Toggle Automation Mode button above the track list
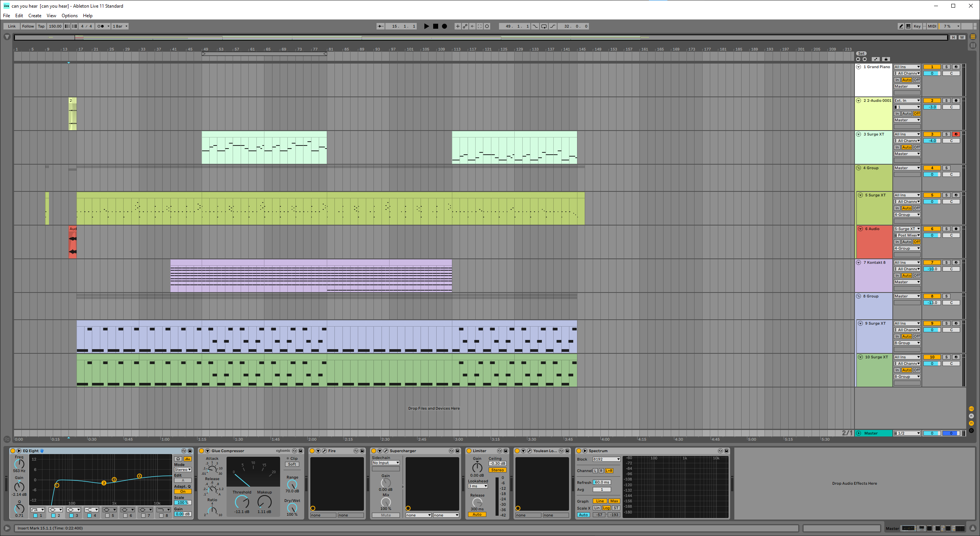The width and height of the screenshot is (980, 536). pyautogui.click(x=876, y=59)
